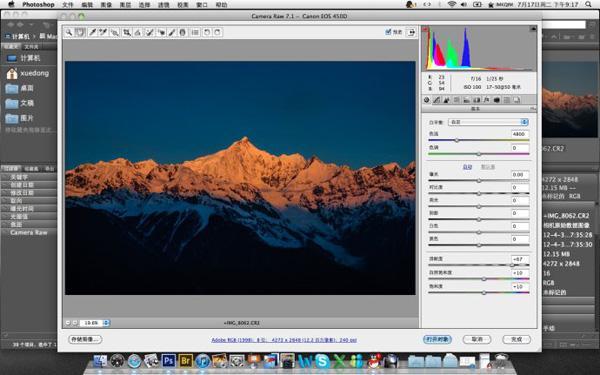Select the Zoom tool in Camera Raw toolbar
This screenshot has width=600, height=375.
(69, 33)
